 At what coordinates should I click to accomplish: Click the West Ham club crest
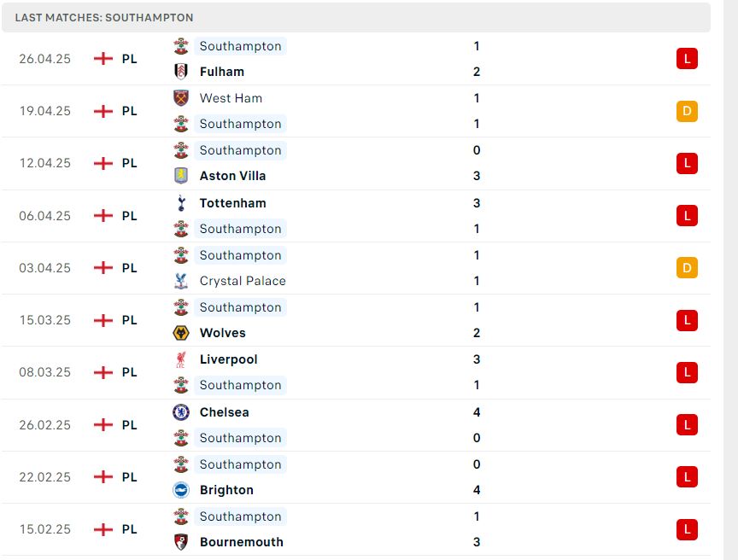pyautogui.click(x=181, y=98)
